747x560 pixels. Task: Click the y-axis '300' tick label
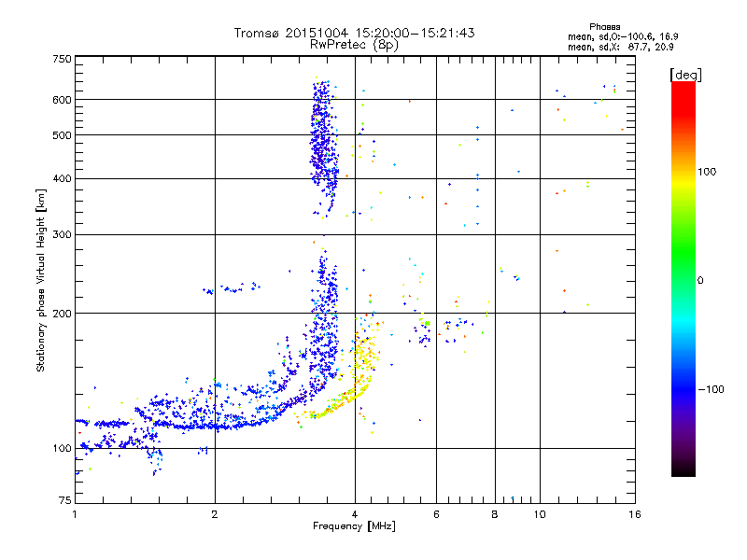tap(62, 234)
